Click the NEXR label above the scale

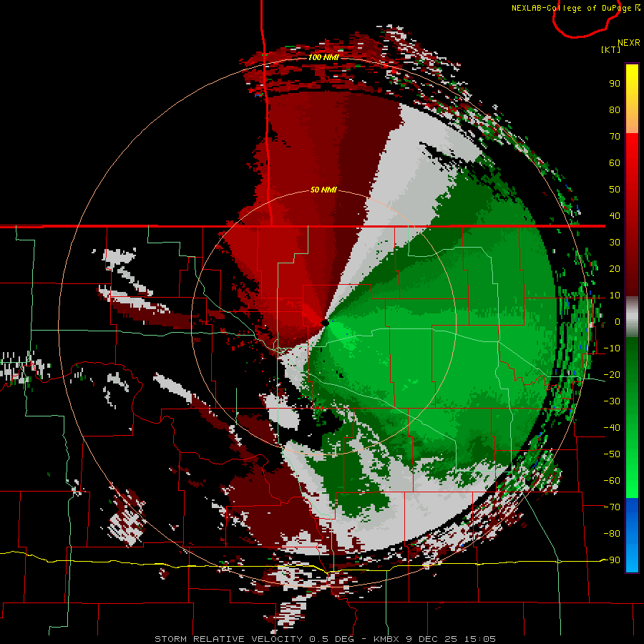point(628,43)
